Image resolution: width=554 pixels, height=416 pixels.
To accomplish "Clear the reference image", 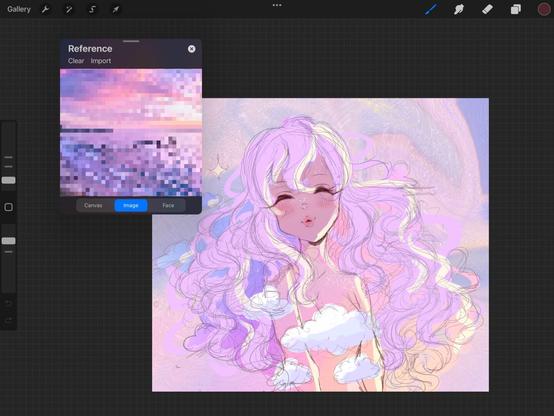I will 76,61.
